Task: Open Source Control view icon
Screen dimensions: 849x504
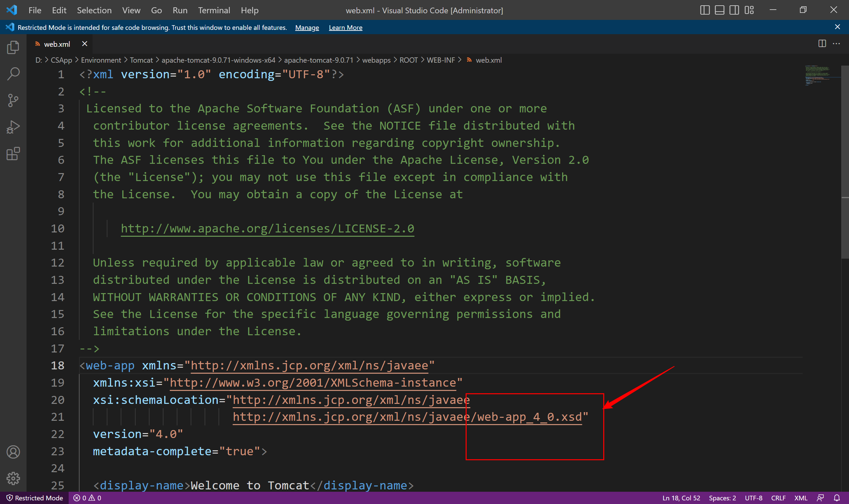Action: tap(13, 100)
